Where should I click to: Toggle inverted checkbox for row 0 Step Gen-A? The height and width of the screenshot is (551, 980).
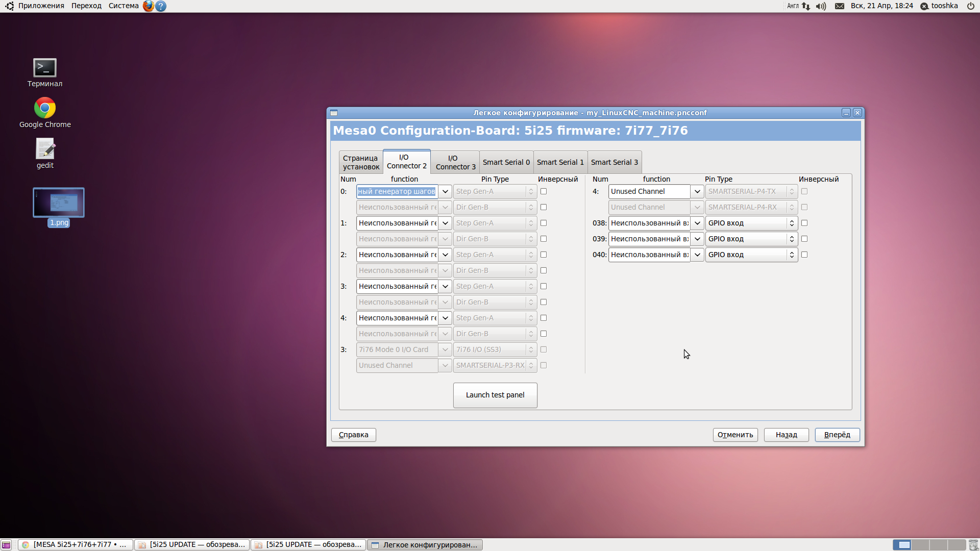[544, 191]
